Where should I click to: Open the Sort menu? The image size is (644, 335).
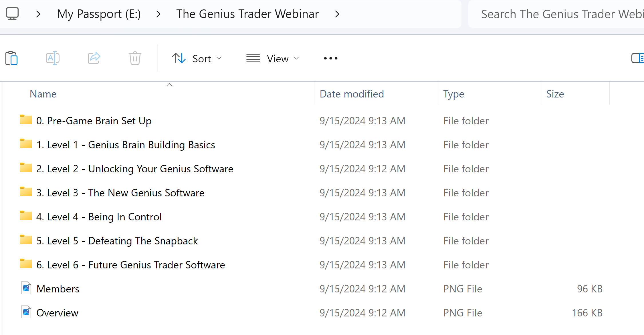point(197,58)
